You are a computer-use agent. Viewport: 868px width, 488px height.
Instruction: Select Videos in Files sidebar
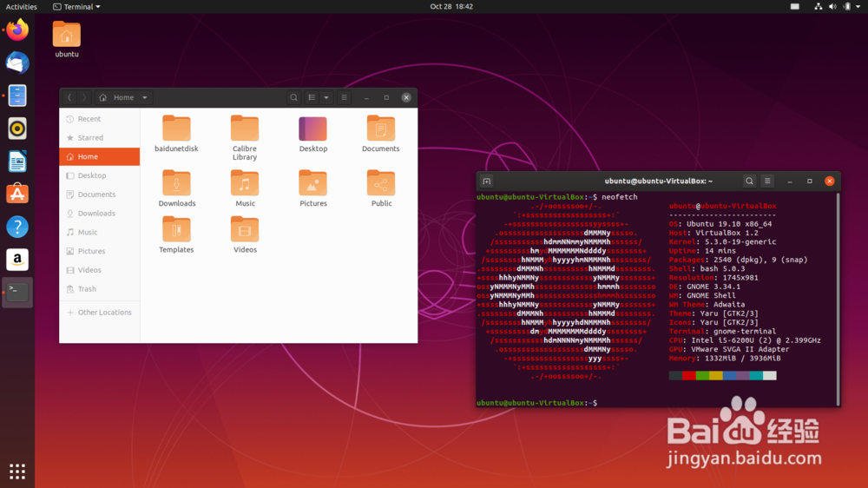point(100,270)
